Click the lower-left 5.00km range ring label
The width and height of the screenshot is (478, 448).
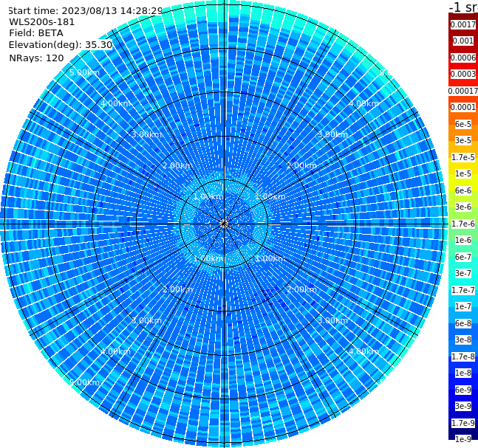click(x=84, y=382)
